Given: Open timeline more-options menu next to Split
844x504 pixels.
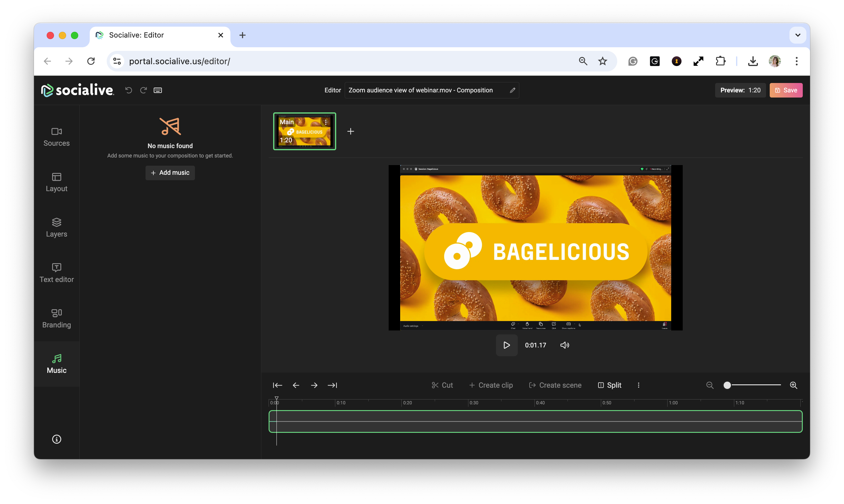Looking at the screenshot, I should pos(638,385).
